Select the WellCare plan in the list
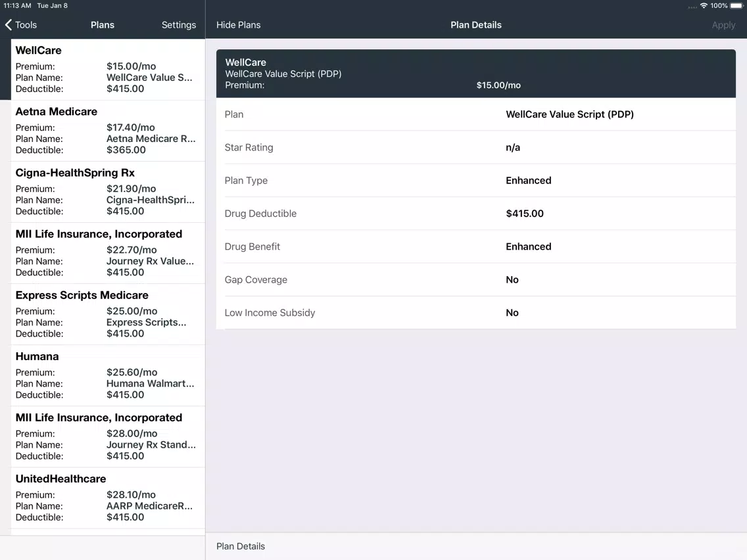 pyautogui.click(x=108, y=70)
